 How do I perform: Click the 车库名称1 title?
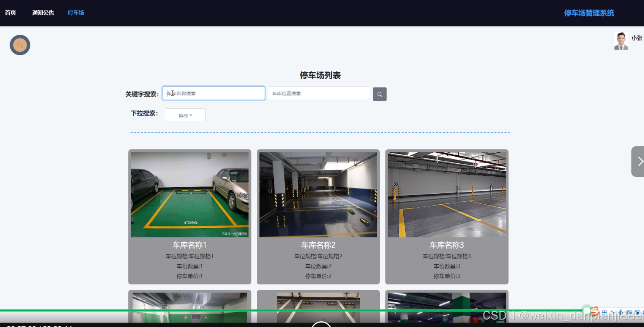(x=190, y=245)
